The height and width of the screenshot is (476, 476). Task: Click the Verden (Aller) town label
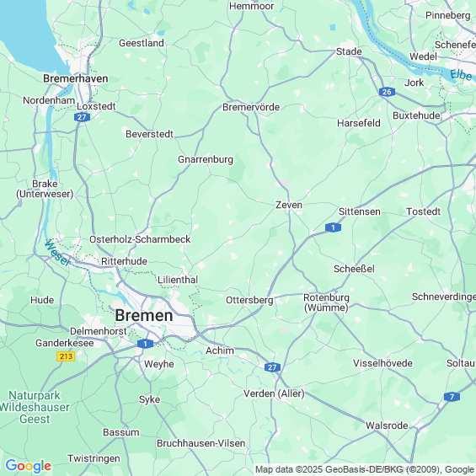274,393
